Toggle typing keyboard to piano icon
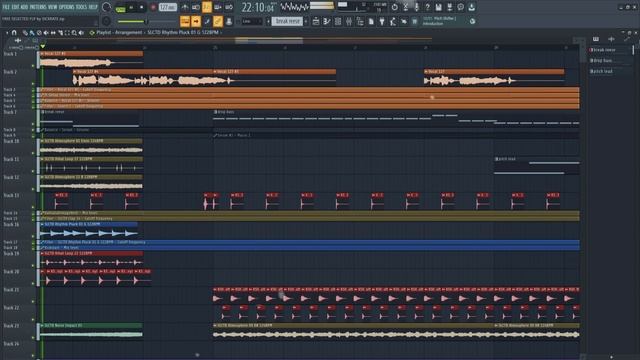The height and width of the screenshot is (360, 640). (185, 21)
